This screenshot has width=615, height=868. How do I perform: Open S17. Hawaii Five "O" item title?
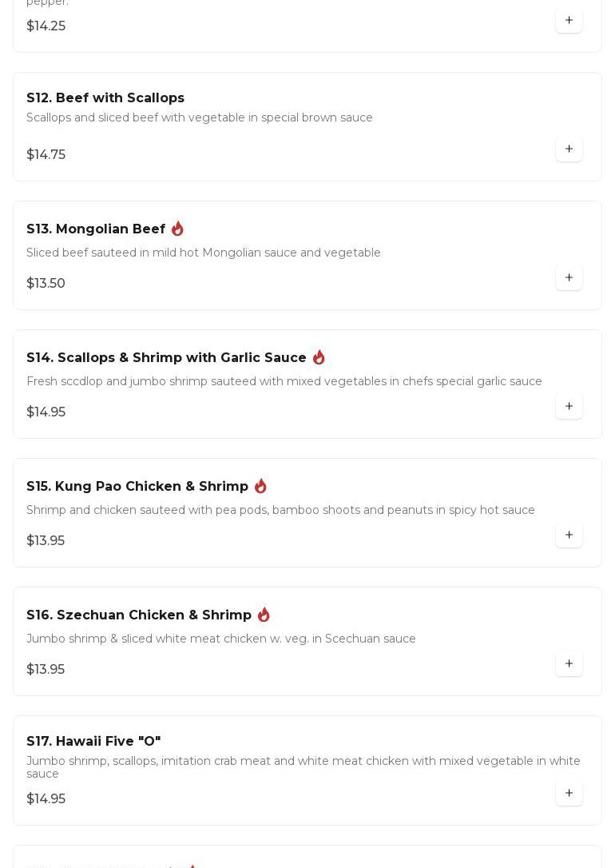pos(93,742)
